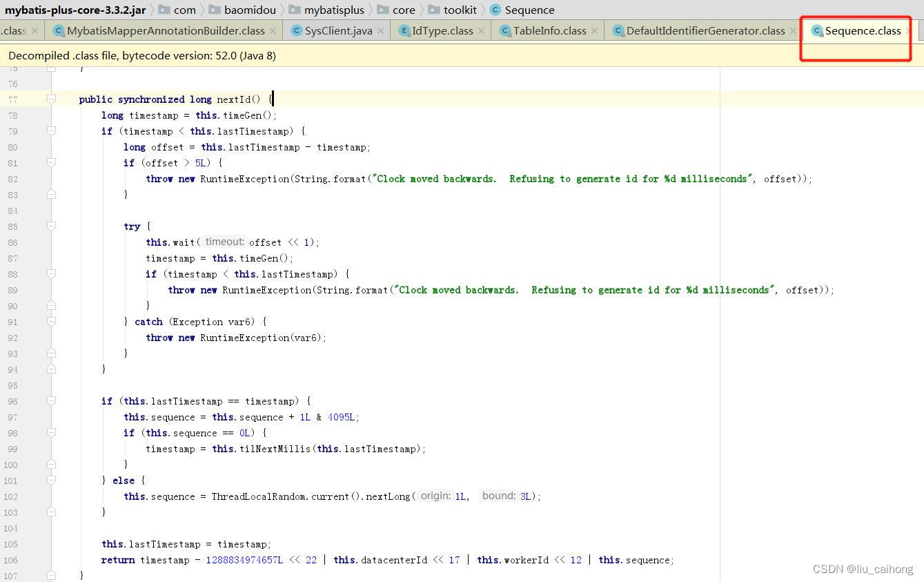Click the nextId method name

pyautogui.click(x=233, y=99)
